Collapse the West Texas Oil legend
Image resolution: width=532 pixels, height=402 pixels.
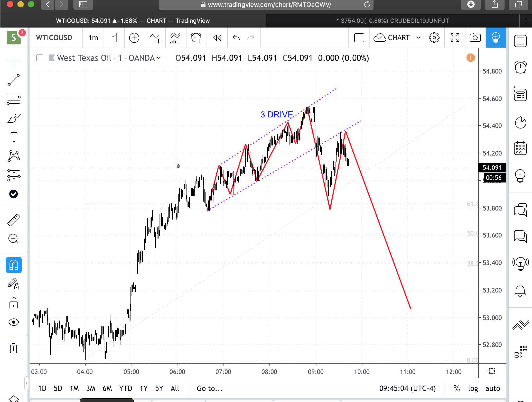tap(40, 58)
